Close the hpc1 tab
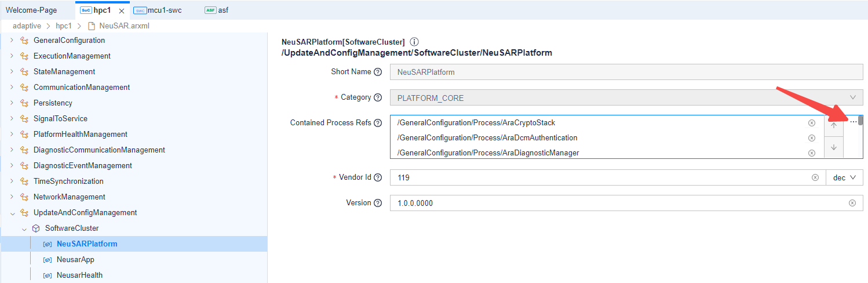The height and width of the screenshot is (283, 868). [x=121, y=10]
